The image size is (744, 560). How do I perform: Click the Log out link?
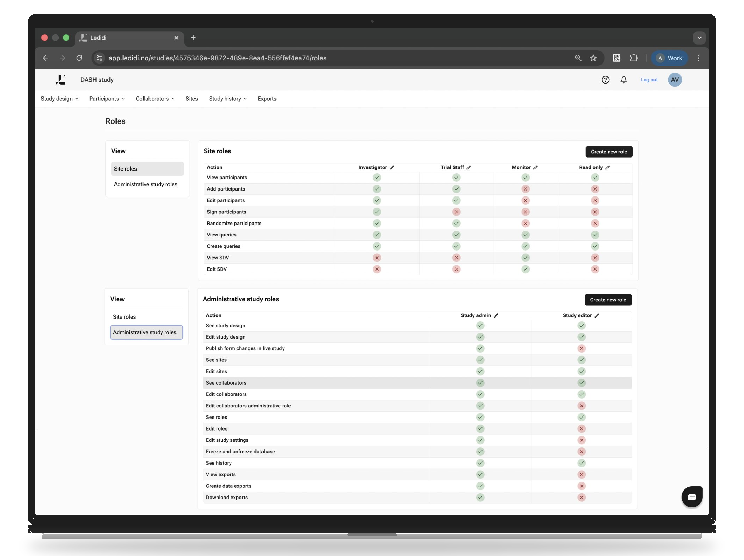coord(649,80)
